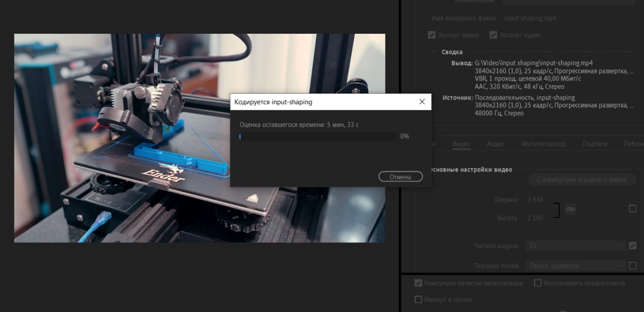
Task: Toggle the Экспорт аудио checkbox
Action: click(494, 35)
